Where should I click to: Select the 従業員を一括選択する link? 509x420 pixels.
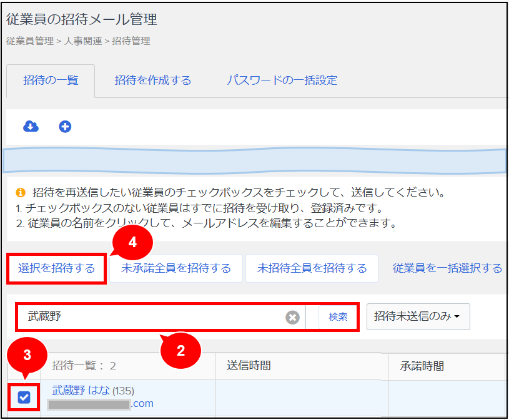coord(447,268)
